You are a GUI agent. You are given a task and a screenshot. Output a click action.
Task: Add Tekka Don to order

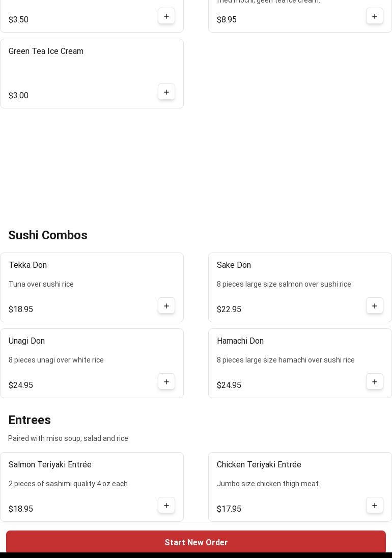point(166,306)
